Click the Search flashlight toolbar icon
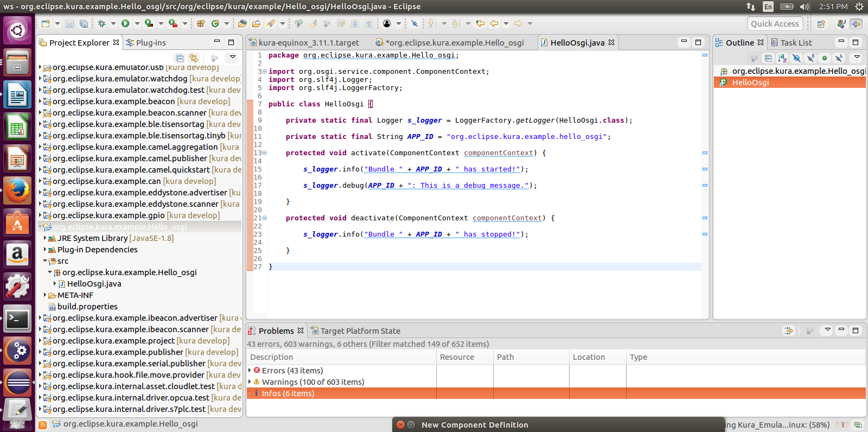Viewport: 868px width, 432px height. [271, 23]
